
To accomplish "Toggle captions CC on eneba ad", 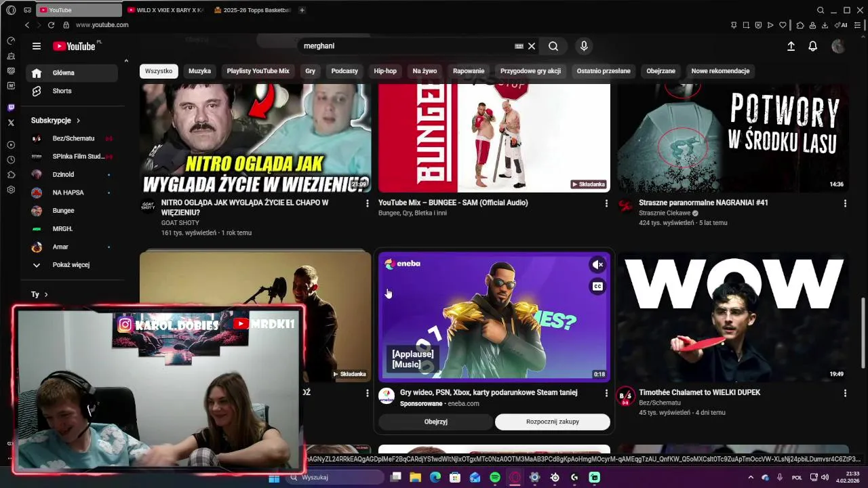I will (597, 287).
